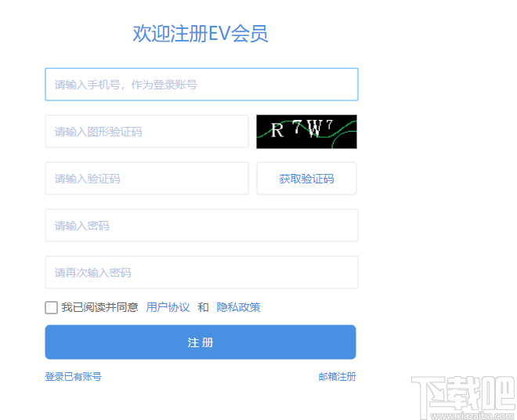The image size is (517, 420).
Task: Check the 我已阅读并同意 agreement checkbox
Action: 52,307
